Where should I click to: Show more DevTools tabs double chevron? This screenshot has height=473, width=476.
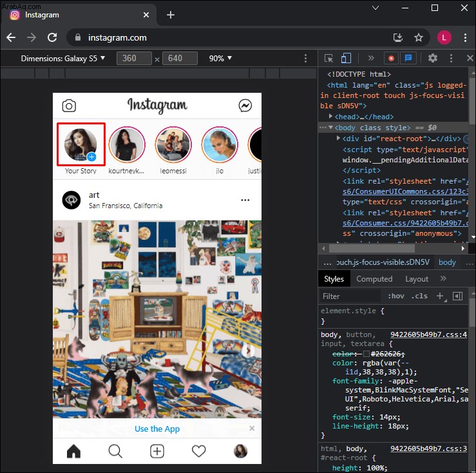coord(371,58)
